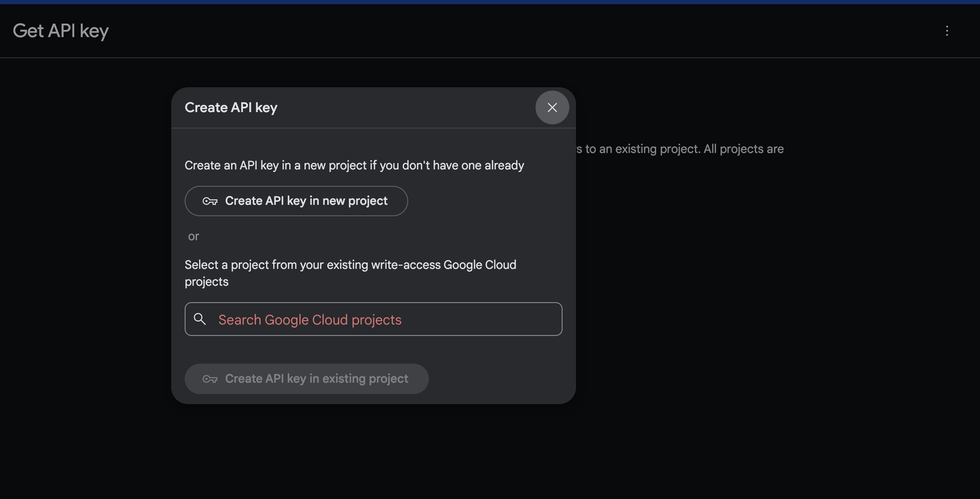980x499 pixels.
Task: Click 'Create API key in new project'
Action: pyautogui.click(x=296, y=201)
